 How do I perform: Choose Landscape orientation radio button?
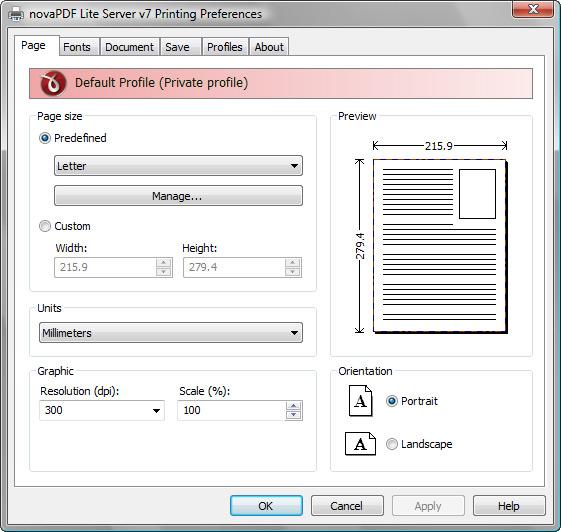point(391,444)
